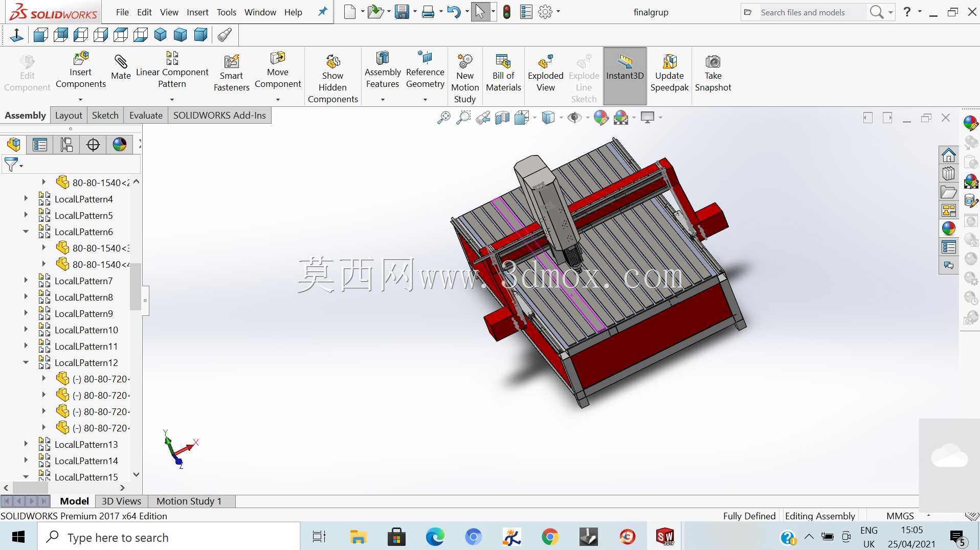Open ConfigurationManager tab icon

click(x=66, y=145)
